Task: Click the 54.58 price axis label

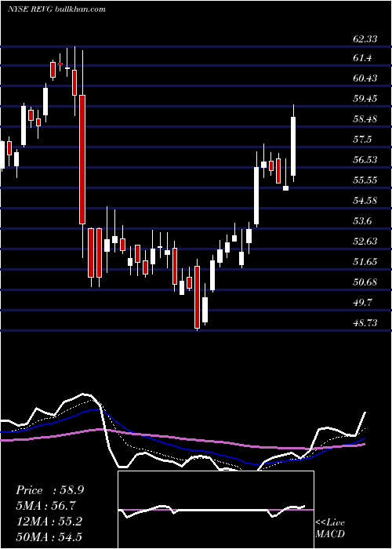Action: coord(365,201)
